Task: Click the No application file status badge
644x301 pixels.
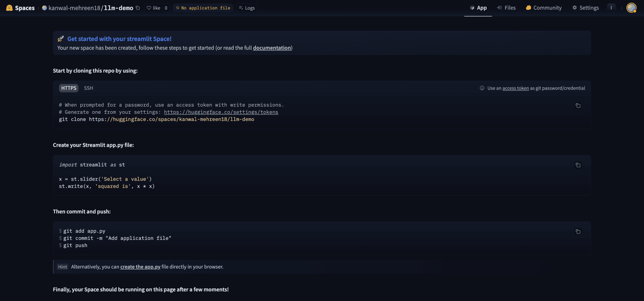Action: (x=203, y=8)
